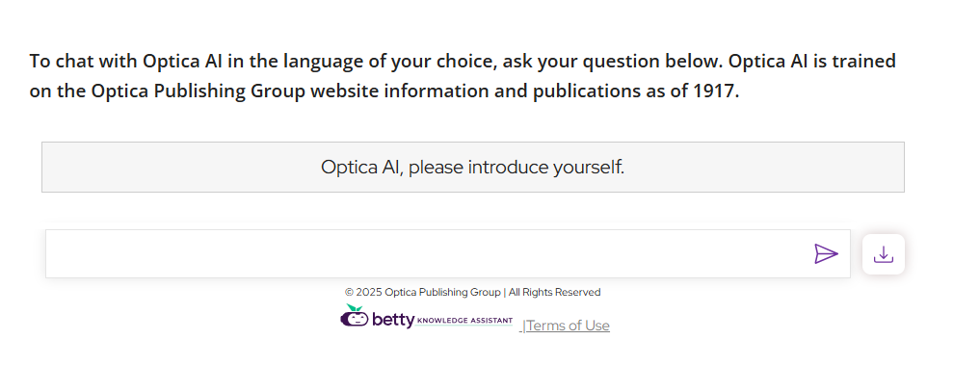This screenshot has width=980, height=392.
Task: Focus the chat question input field
Action: [424, 254]
